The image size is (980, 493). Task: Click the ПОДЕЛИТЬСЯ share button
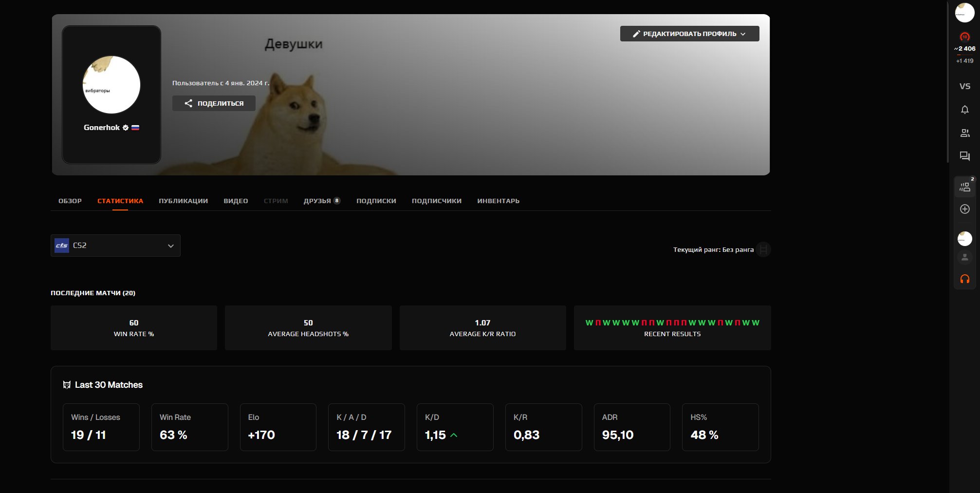[x=214, y=103]
